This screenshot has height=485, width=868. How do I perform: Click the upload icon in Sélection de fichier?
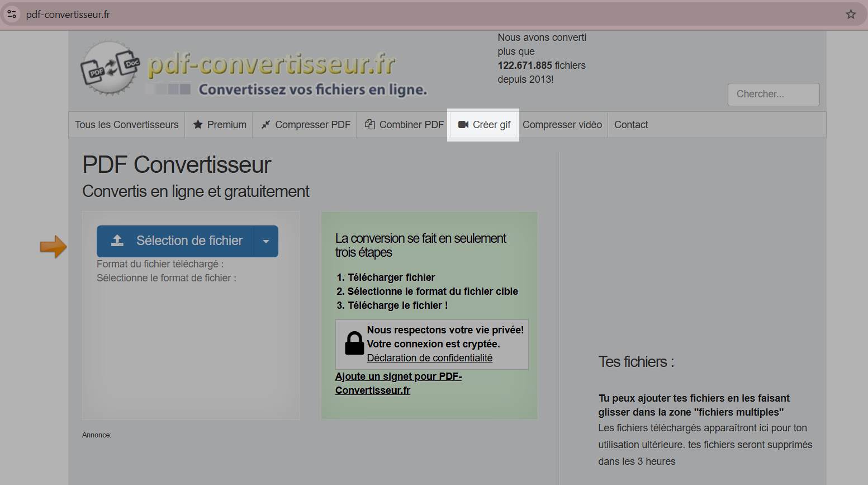[x=117, y=241]
